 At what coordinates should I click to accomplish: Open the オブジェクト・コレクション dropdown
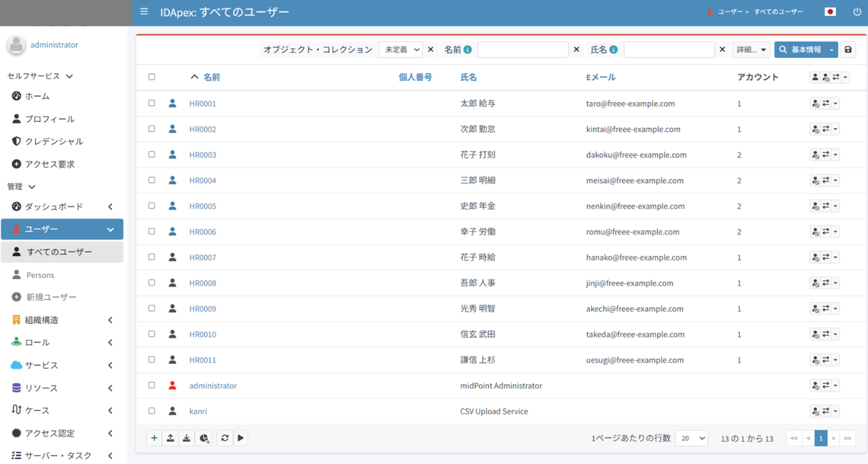pyautogui.click(x=400, y=50)
